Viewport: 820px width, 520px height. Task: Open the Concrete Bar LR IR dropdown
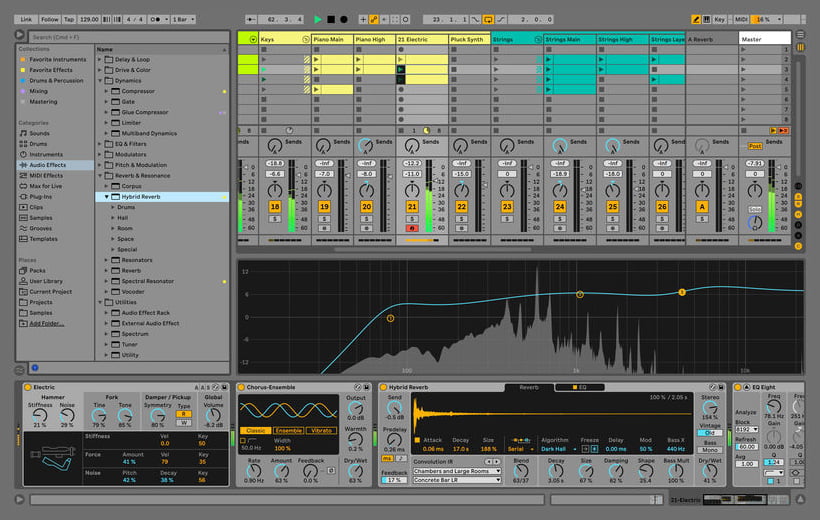coord(457,480)
